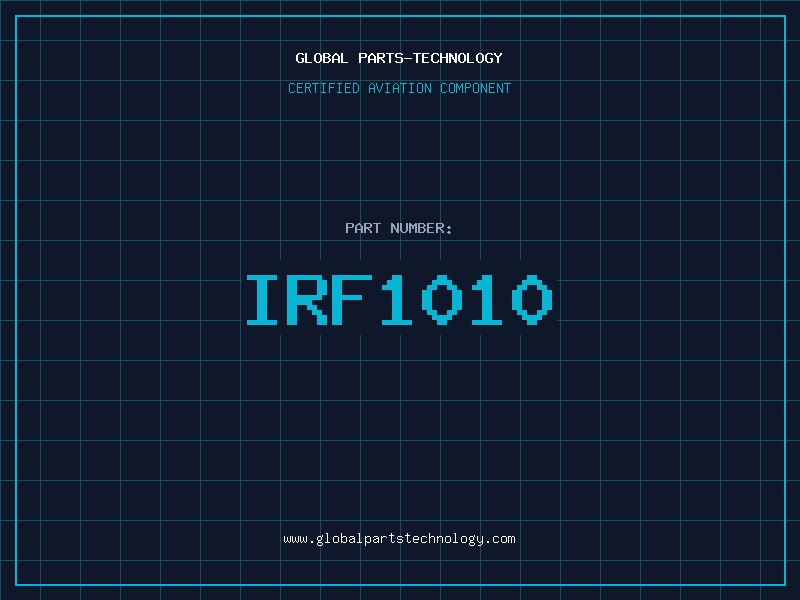The height and width of the screenshot is (600, 800).
Task: Click the word GLOBAL in the title
Action: point(321,58)
